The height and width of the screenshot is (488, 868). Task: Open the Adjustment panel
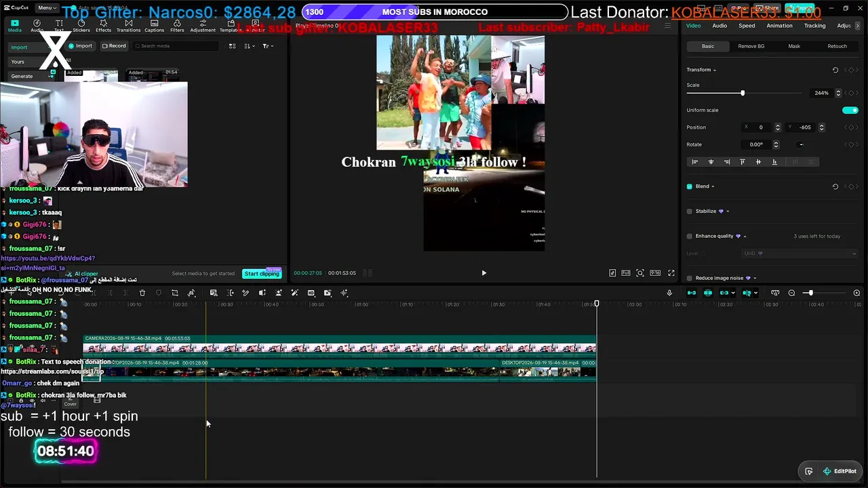click(203, 26)
